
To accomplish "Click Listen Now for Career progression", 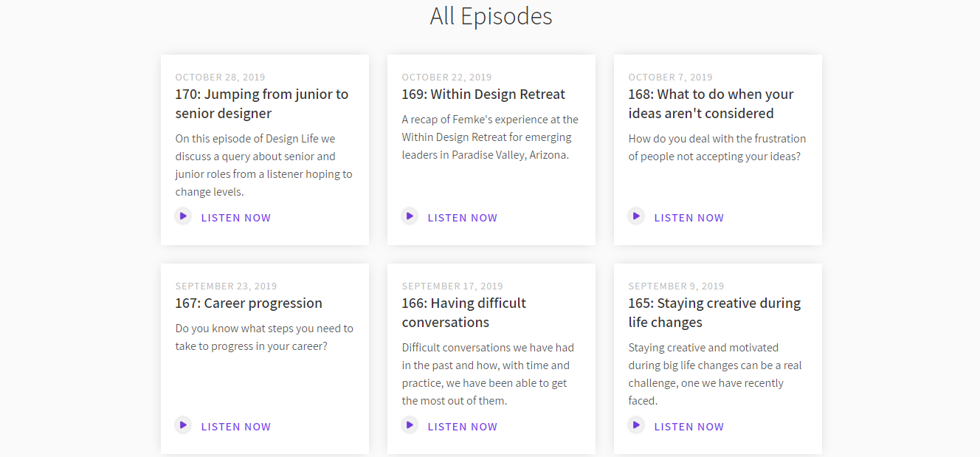I will (x=236, y=427).
